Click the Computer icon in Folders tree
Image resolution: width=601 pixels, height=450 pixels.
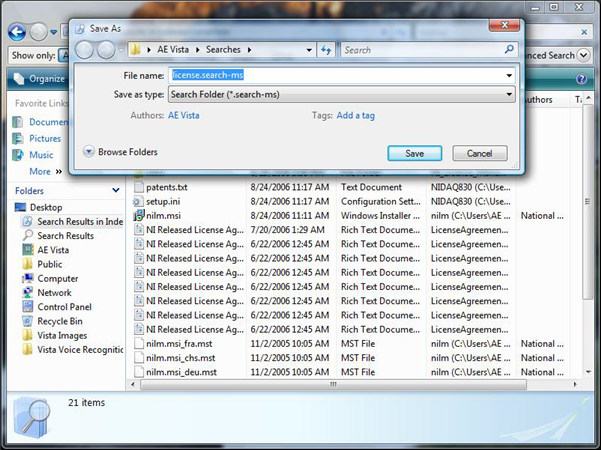coord(28,279)
